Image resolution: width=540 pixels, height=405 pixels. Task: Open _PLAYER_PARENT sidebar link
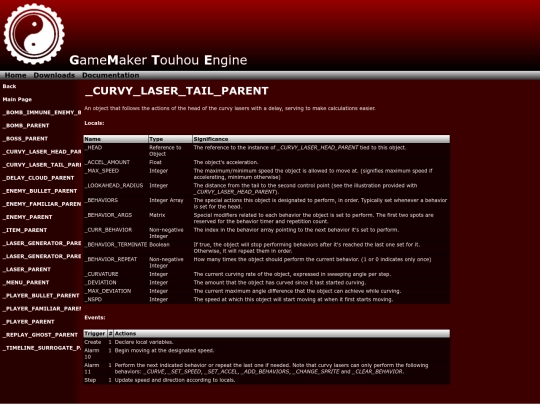click(x=29, y=322)
